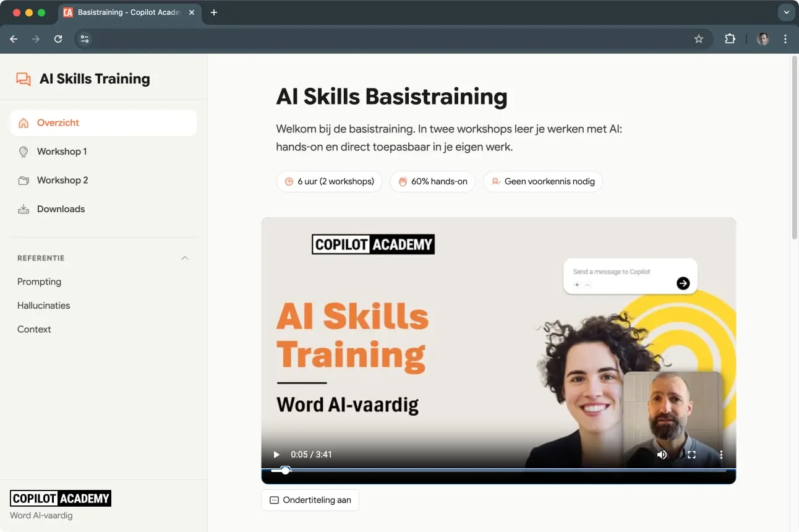Reload the current page

[x=58, y=39]
